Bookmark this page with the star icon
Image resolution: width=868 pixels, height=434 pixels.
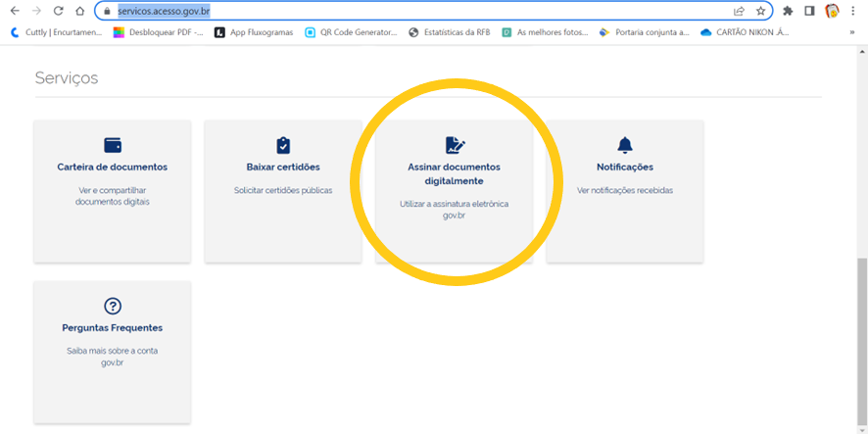tap(759, 11)
